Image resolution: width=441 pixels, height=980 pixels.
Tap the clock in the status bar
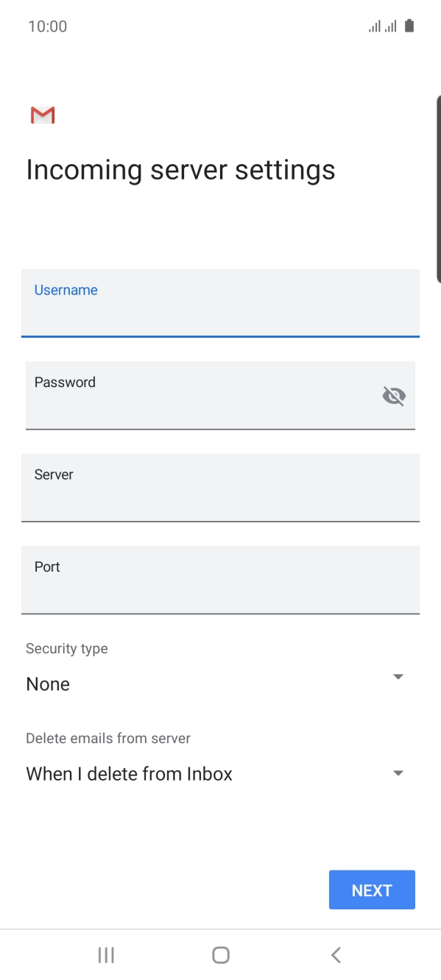pyautogui.click(x=48, y=26)
